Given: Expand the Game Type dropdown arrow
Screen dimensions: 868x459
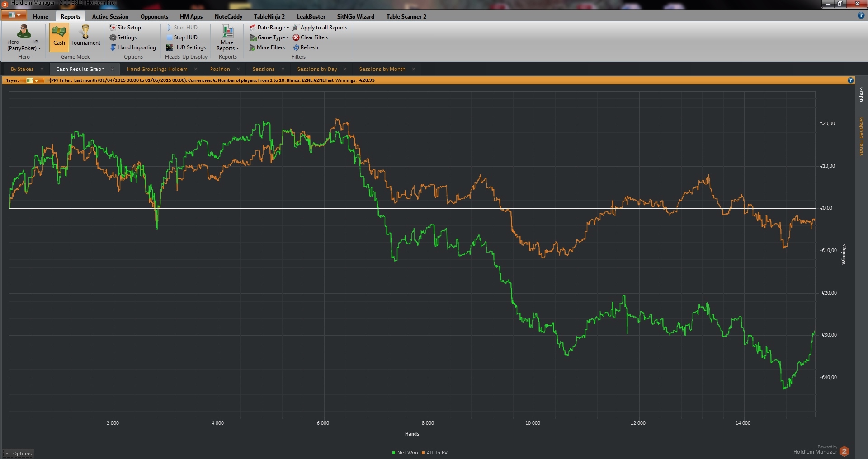Looking at the screenshot, I should (288, 37).
